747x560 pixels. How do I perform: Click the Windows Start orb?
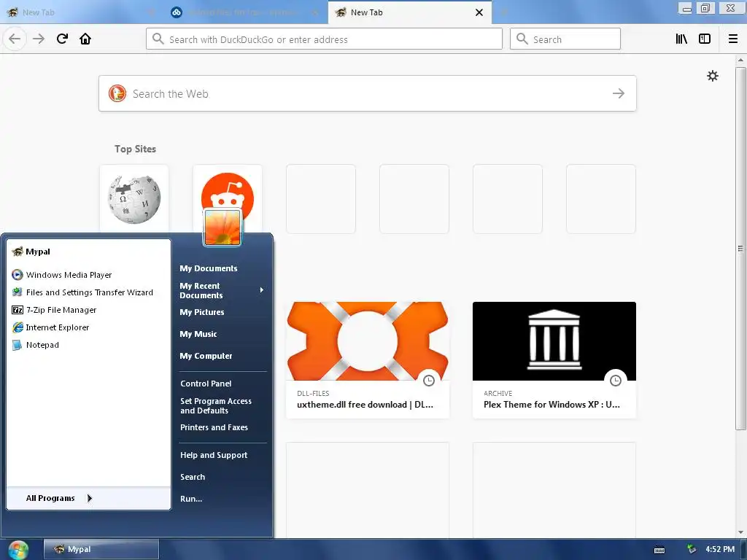pyautogui.click(x=18, y=550)
